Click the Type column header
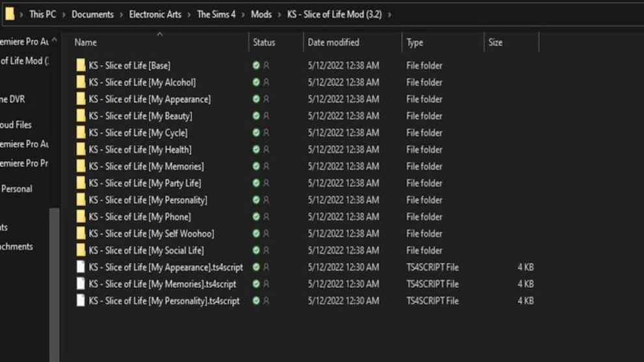Viewport: 644px width, 362px height. (x=415, y=43)
